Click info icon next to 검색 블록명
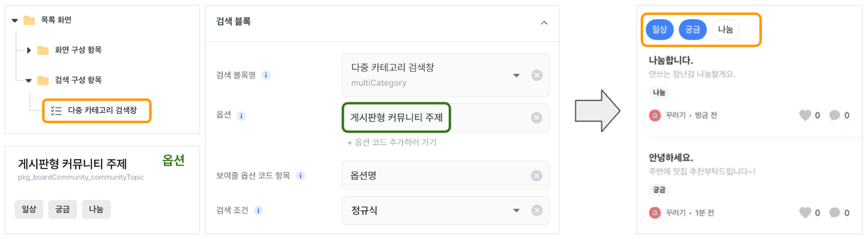This screenshot has height=239, width=868. coord(266,75)
